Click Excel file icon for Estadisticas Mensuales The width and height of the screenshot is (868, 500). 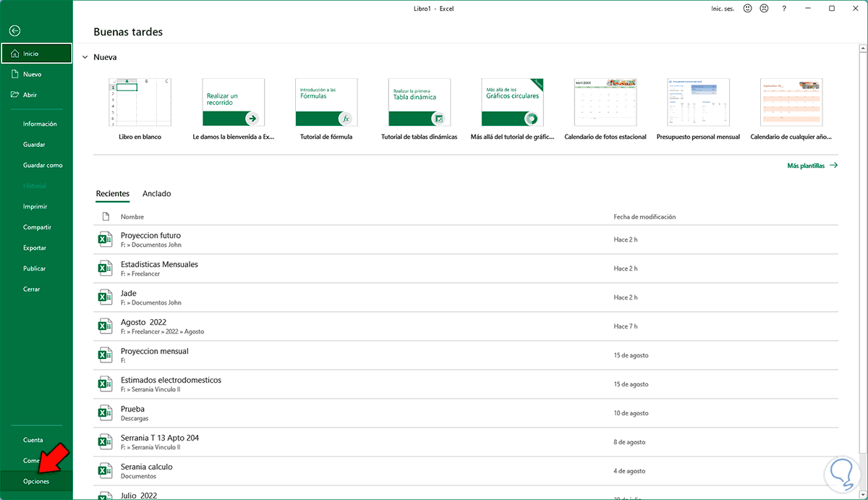click(x=105, y=268)
